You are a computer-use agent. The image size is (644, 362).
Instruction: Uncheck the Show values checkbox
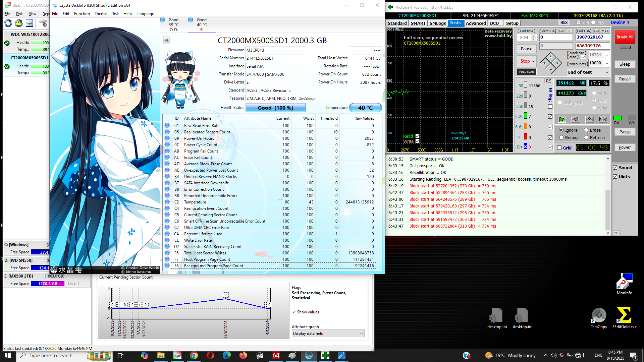294,312
